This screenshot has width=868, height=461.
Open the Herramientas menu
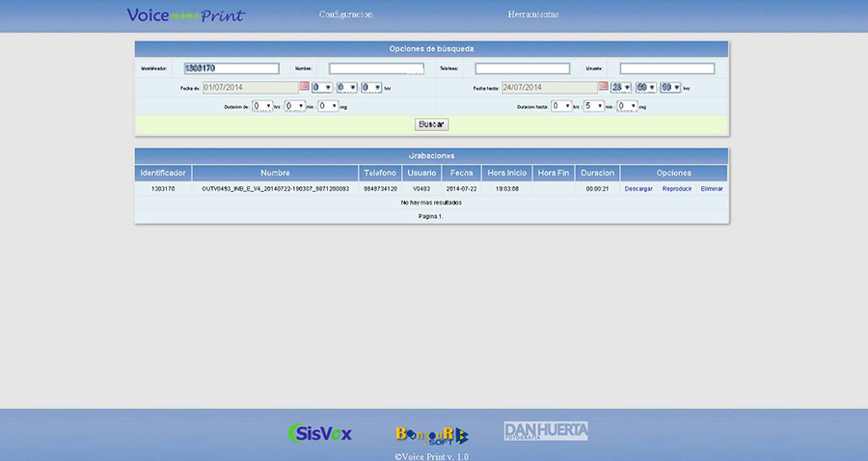pyautogui.click(x=532, y=15)
